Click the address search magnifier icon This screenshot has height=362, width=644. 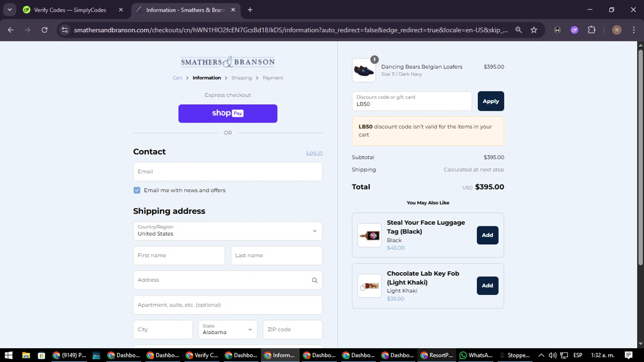point(315,280)
